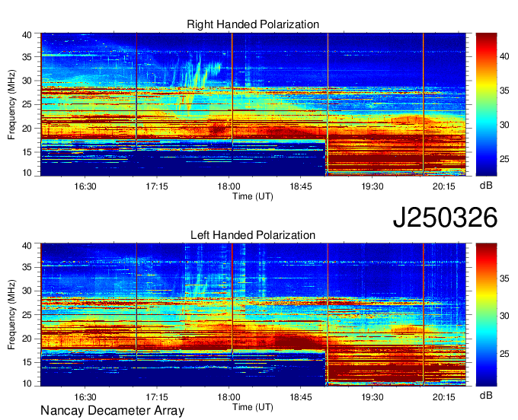Click 30 MHz tick on bottom plot
Screen dimensions: 518x420
27,291
